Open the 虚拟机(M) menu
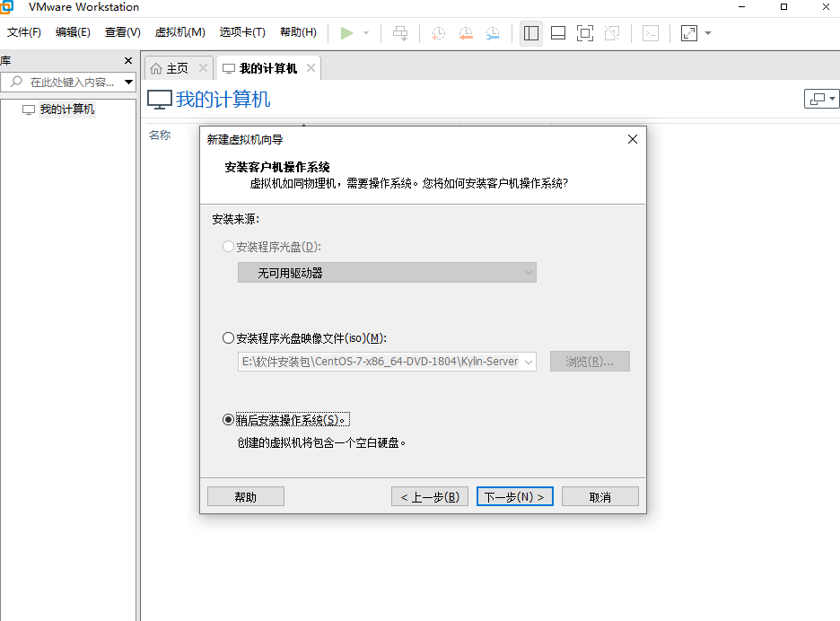The width and height of the screenshot is (840, 621). [x=180, y=32]
